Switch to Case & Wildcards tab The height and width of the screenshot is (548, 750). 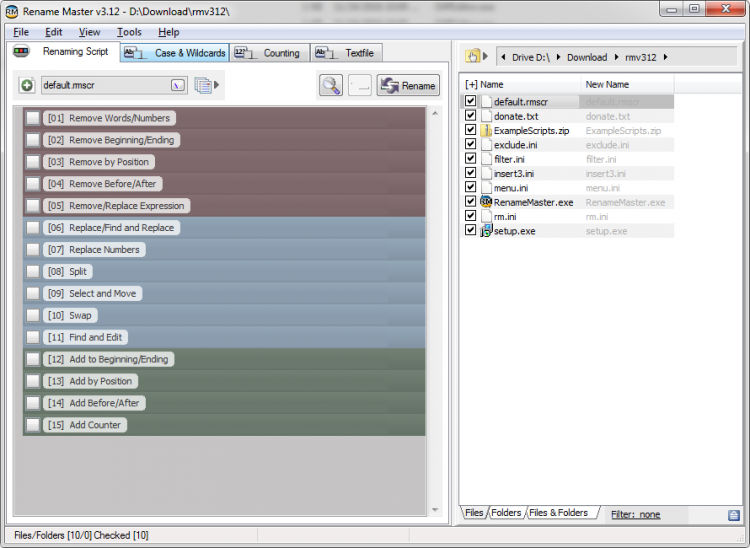175,53
